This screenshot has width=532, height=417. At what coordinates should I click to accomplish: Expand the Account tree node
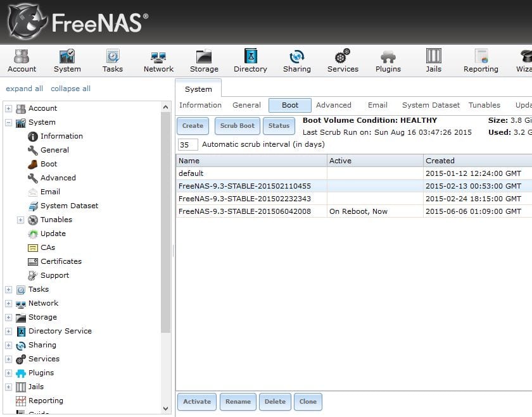8,108
